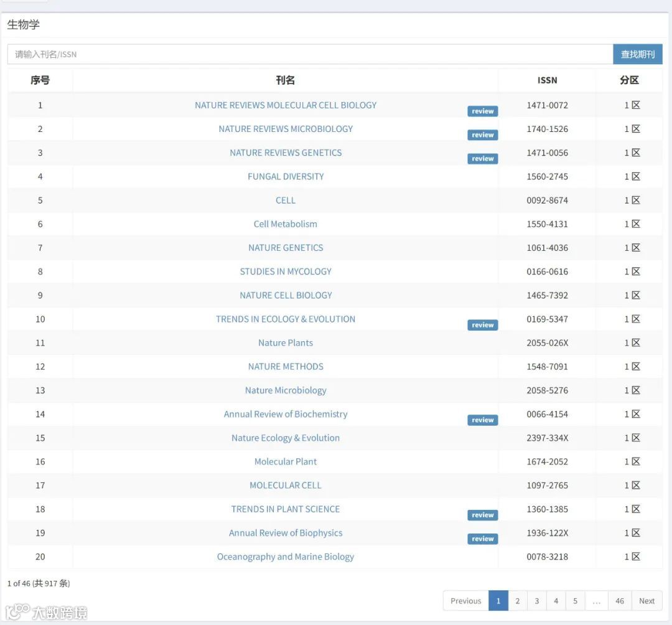Go to pagination page 4
Viewport: 672px width, 625px height.
click(x=556, y=601)
